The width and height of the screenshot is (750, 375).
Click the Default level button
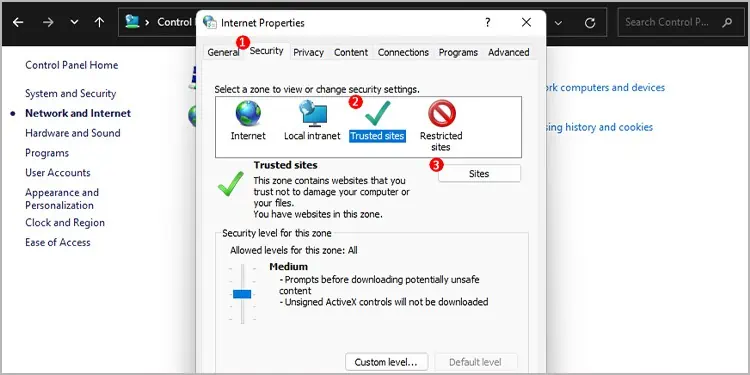[x=476, y=362]
